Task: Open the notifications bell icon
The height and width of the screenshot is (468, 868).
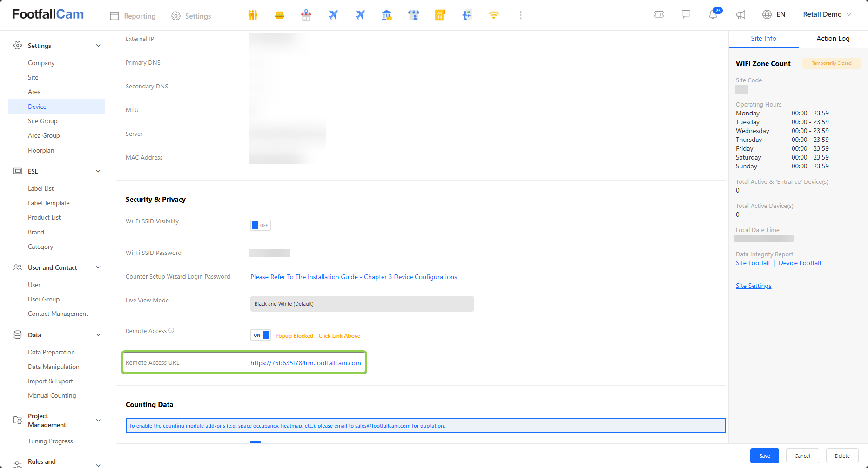Action: 713,15
